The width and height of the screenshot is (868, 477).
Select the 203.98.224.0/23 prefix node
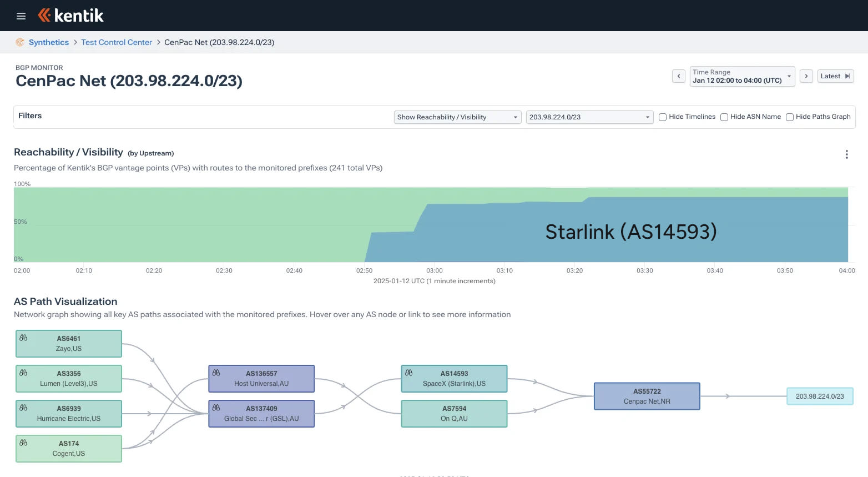point(820,396)
